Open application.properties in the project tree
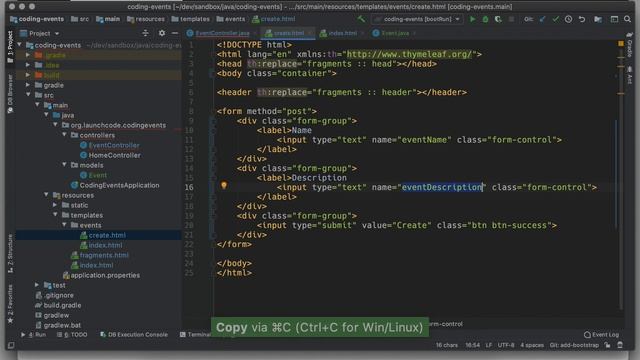Image resolution: width=640 pixels, height=360 pixels. coord(105,275)
